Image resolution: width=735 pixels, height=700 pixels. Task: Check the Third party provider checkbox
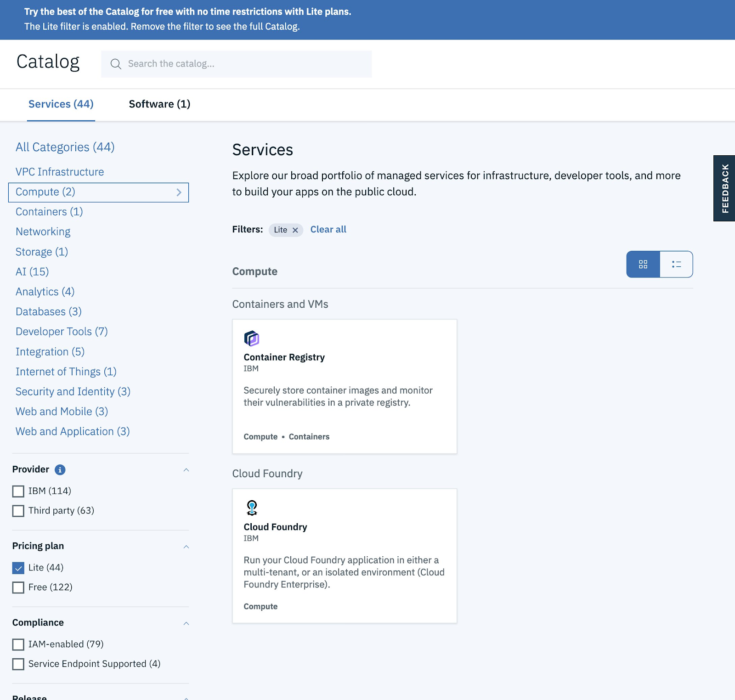(x=18, y=511)
